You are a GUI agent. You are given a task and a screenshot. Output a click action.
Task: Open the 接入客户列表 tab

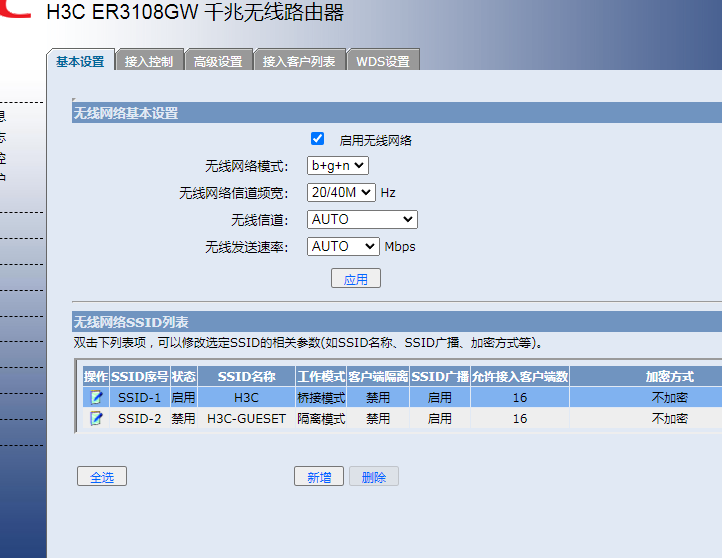click(299, 61)
